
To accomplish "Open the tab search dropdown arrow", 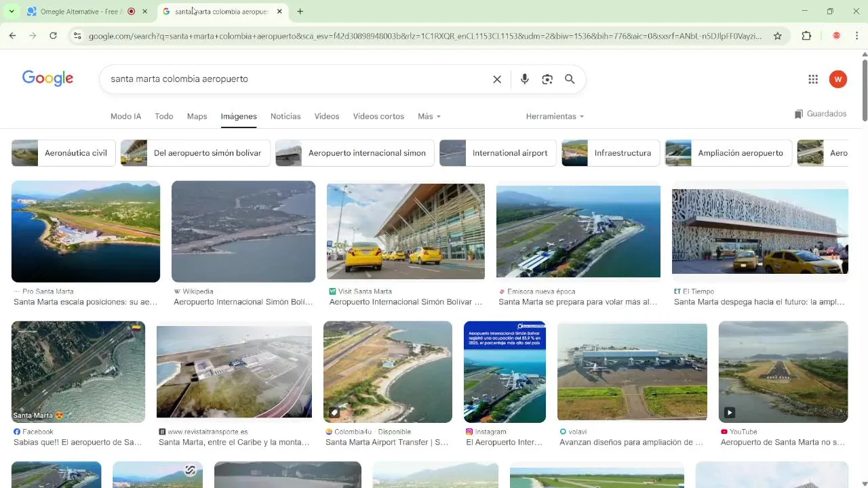I will pyautogui.click(x=12, y=12).
